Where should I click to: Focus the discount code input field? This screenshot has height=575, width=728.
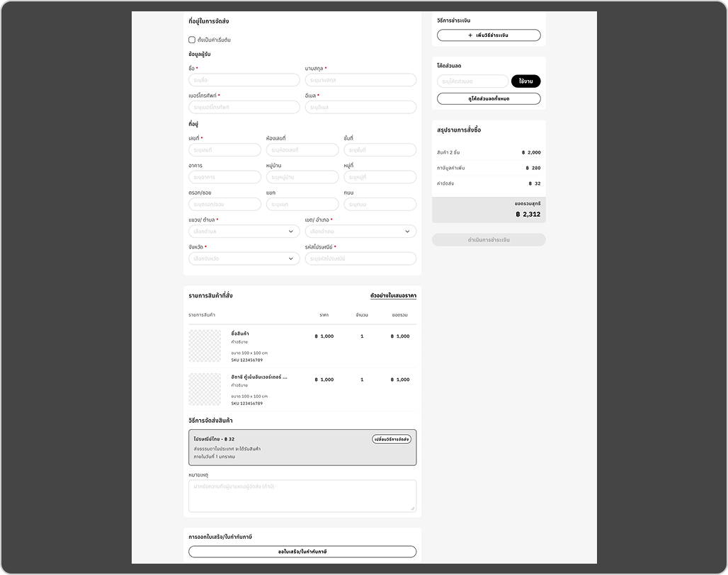472,81
